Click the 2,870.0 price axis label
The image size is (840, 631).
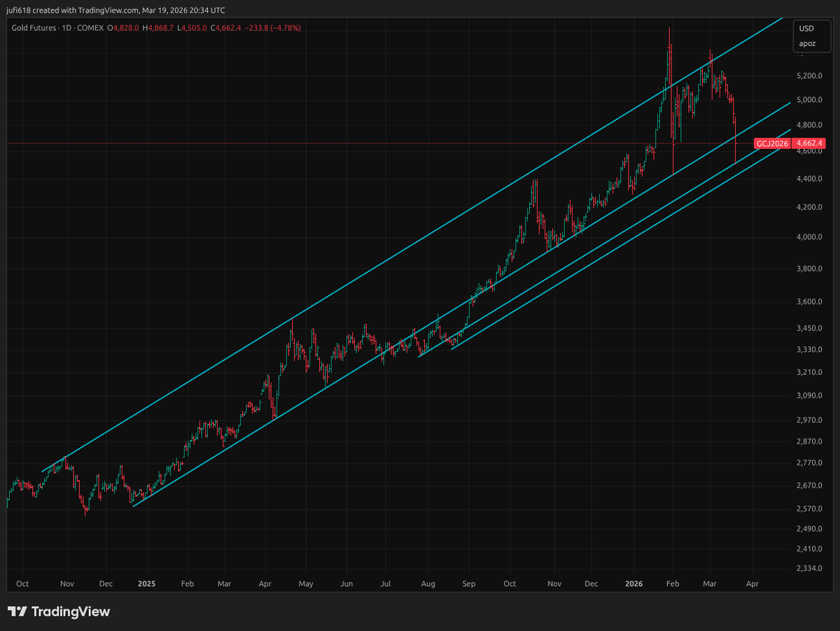point(811,441)
